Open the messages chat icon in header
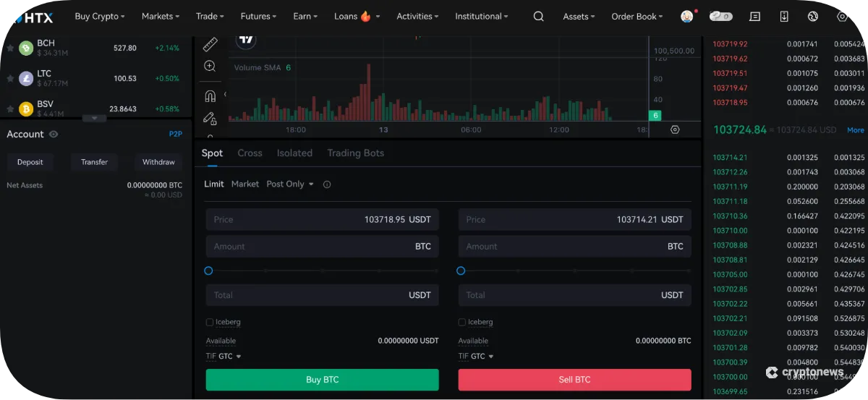868x400 pixels. [x=754, y=16]
